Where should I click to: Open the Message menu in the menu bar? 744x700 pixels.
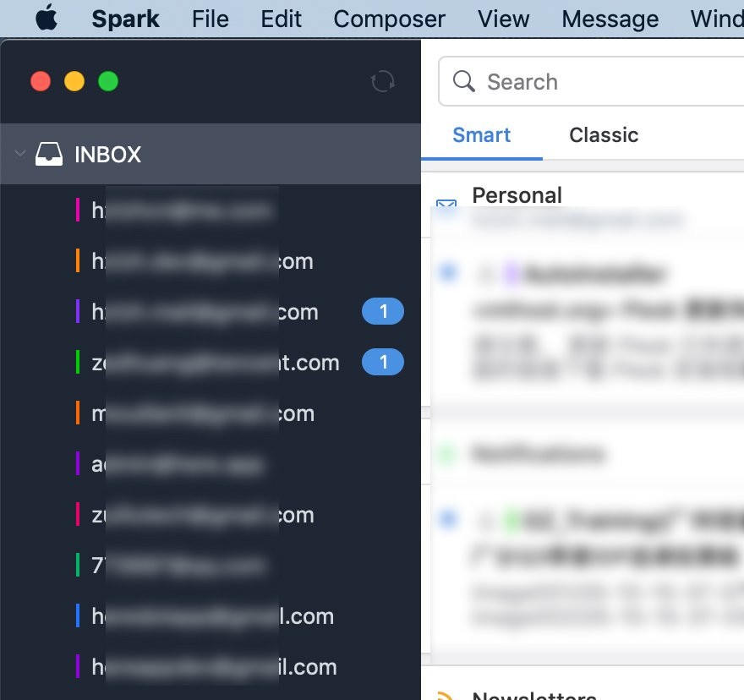(x=610, y=19)
